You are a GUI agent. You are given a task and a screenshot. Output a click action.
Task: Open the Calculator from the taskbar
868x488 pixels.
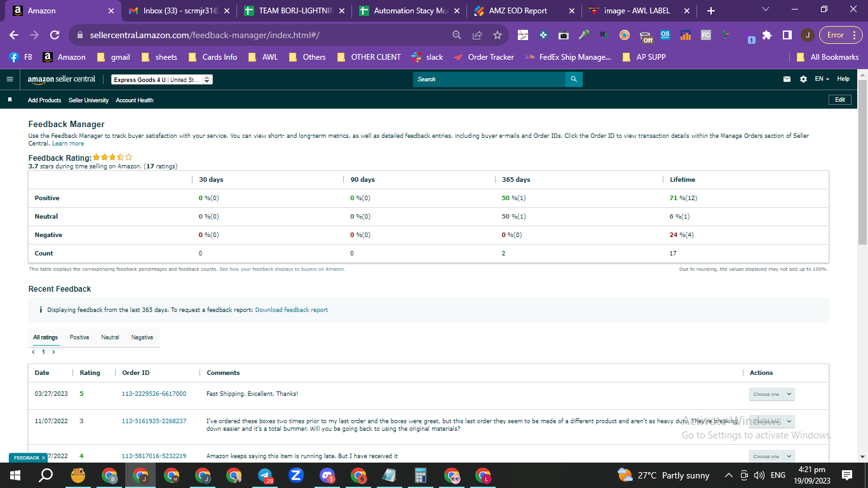tap(420, 475)
